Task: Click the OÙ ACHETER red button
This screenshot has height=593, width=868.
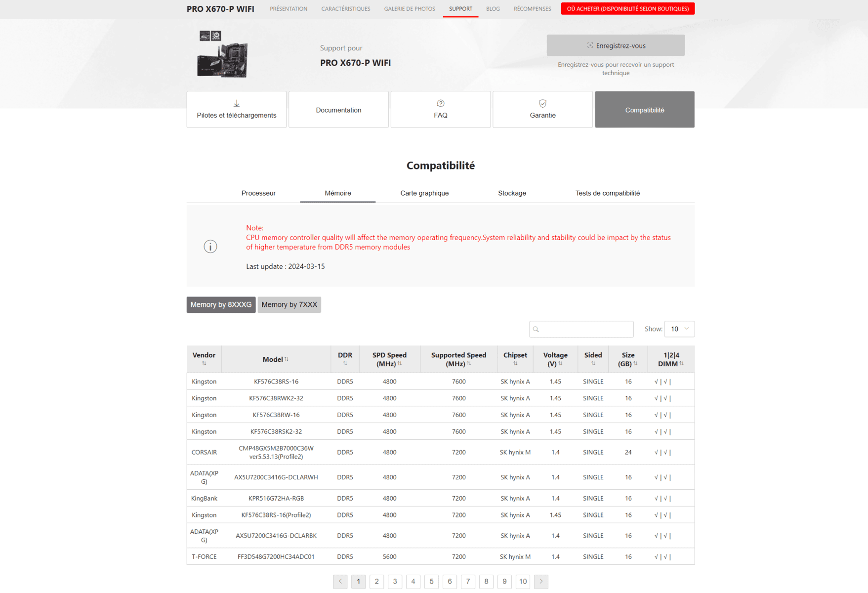Action: 627,9
